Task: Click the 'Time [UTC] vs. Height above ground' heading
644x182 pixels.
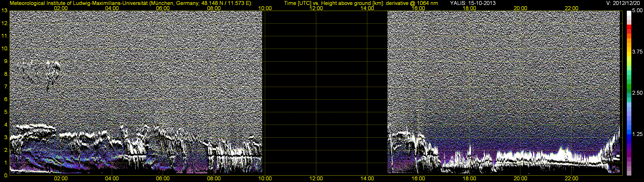Action: [x=361, y=3]
